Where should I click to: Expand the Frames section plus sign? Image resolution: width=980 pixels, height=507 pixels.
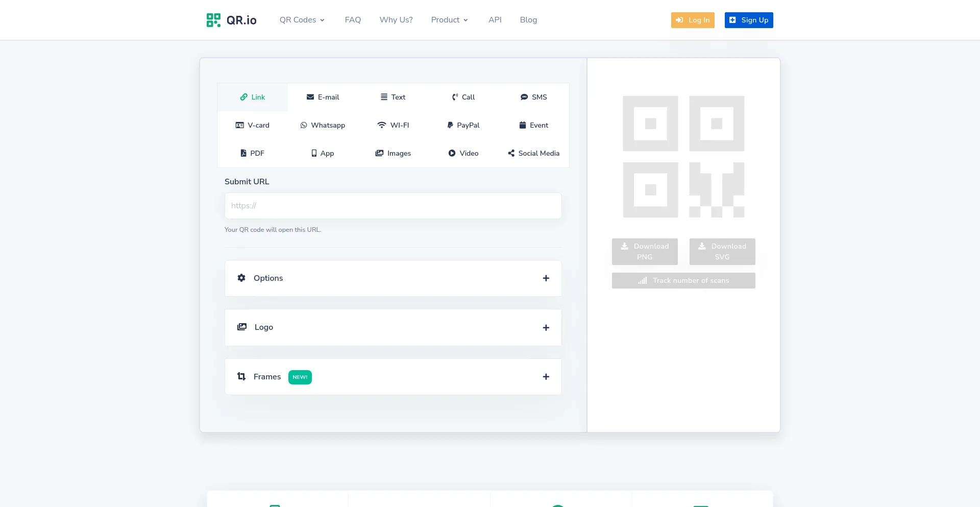pos(546,377)
